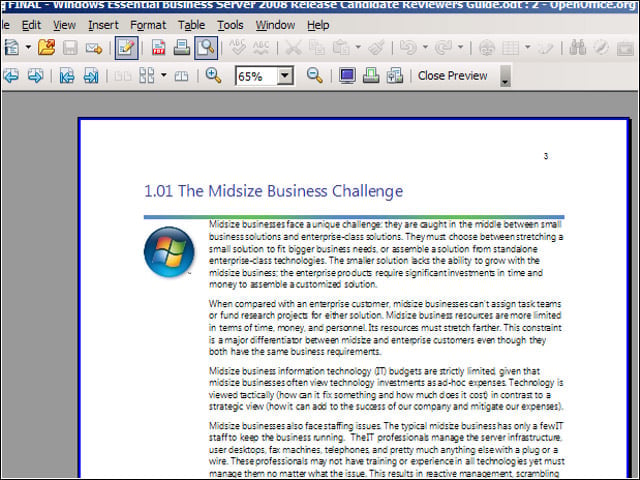Click the Two Pages preview icon

[122, 76]
